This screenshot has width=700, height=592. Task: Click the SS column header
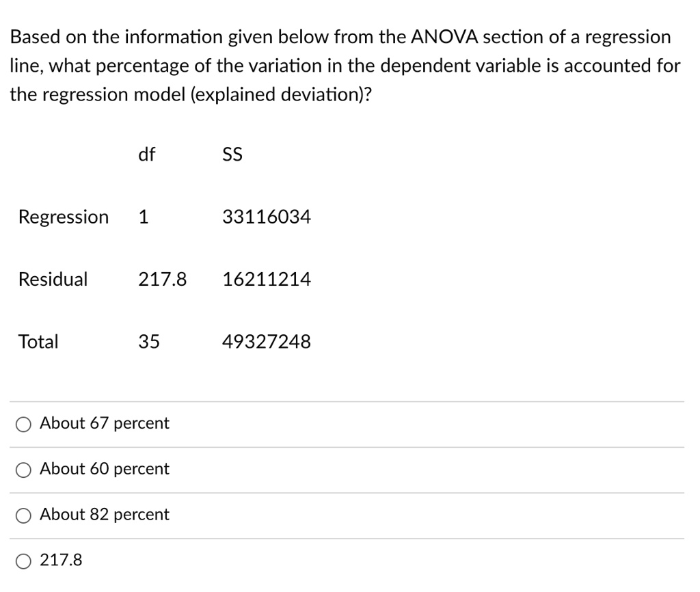pos(232,154)
